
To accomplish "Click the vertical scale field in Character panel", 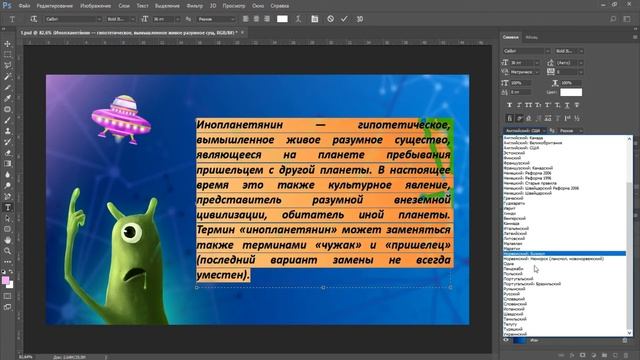I will coord(521,83).
